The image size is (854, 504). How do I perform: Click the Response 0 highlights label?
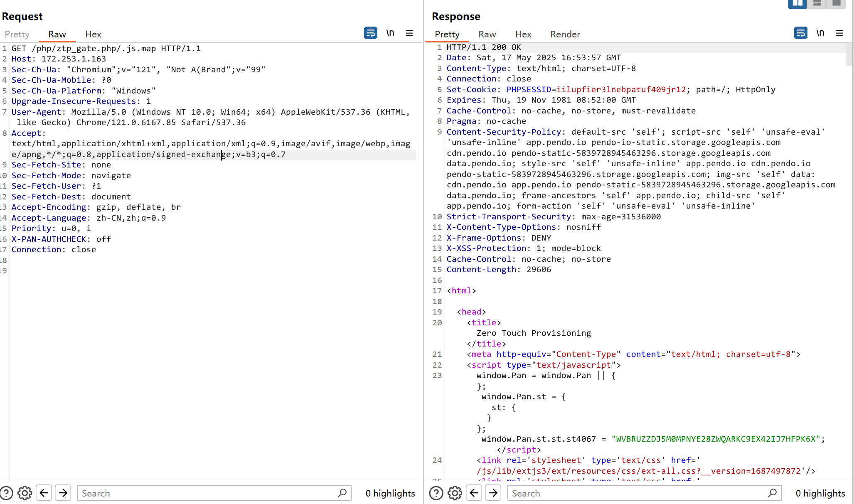(820, 493)
